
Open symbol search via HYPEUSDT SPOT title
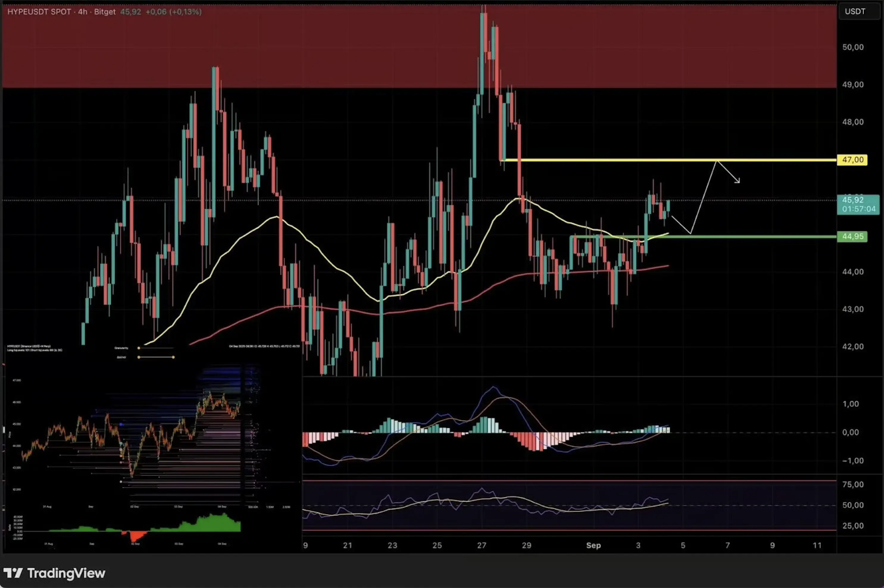pyautogui.click(x=39, y=12)
